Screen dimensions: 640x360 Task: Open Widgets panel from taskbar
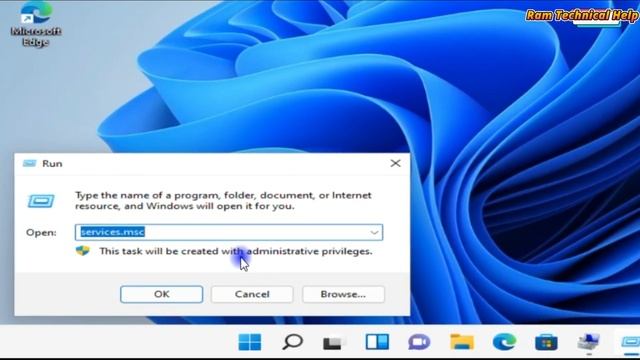pyautogui.click(x=377, y=342)
